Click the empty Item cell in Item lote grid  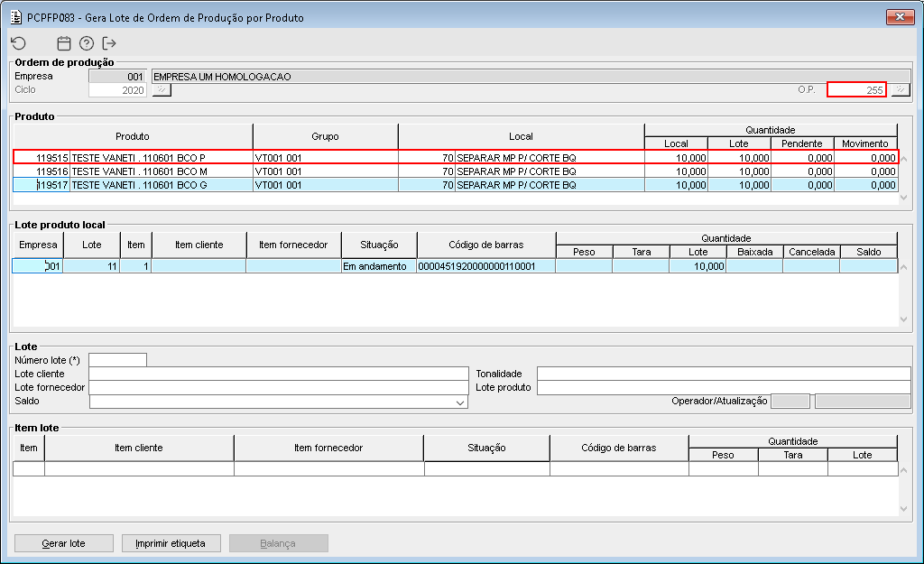29,468
